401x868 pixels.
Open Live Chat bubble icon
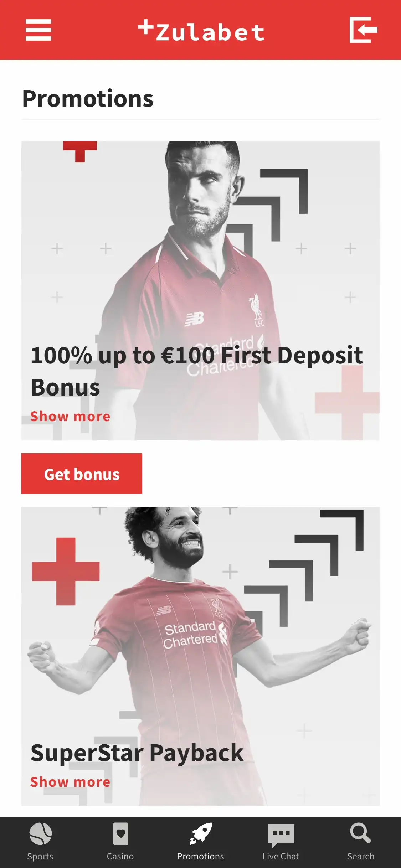tap(281, 835)
